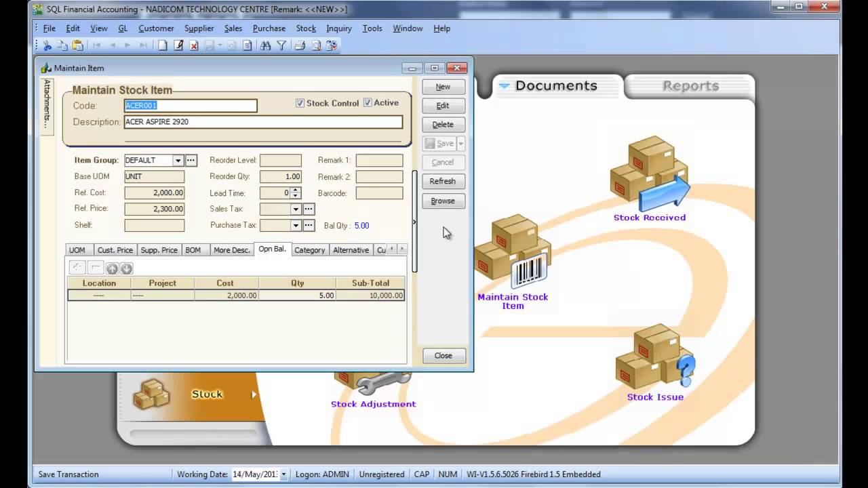Click the Print Preview magnifier icon
This screenshot has width=868, height=488.
tap(315, 45)
